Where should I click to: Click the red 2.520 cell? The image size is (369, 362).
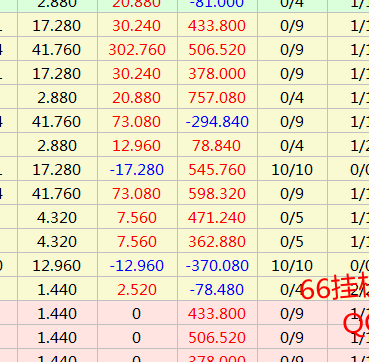click(137, 290)
